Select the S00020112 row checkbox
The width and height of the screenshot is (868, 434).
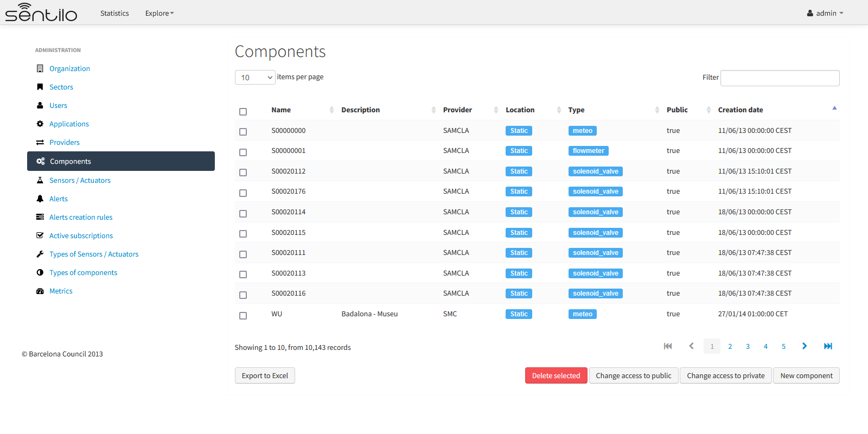243,173
